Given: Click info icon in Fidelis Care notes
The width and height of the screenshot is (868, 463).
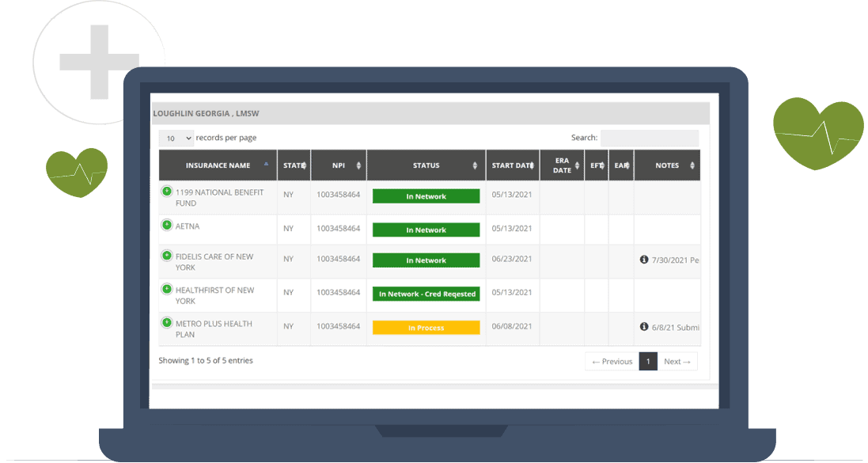Looking at the screenshot, I should [x=644, y=260].
